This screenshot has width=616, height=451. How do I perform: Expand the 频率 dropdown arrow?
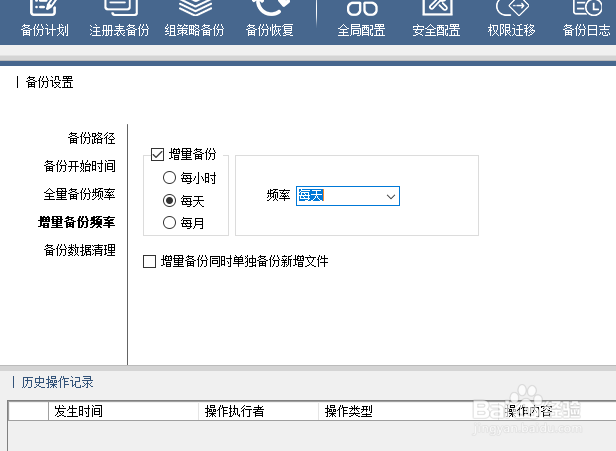(390, 196)
